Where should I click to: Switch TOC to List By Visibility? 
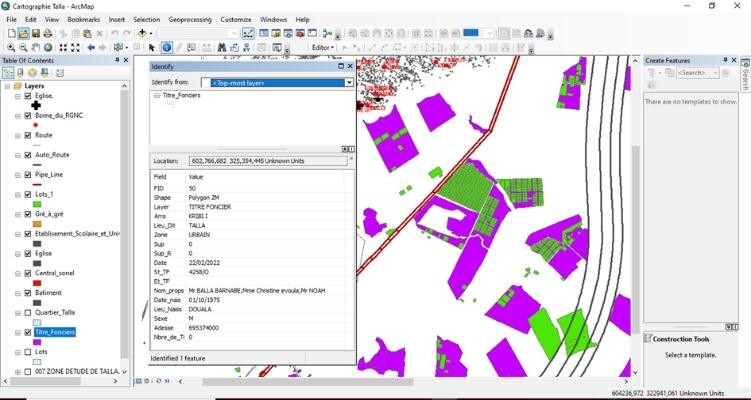point(32,73)
